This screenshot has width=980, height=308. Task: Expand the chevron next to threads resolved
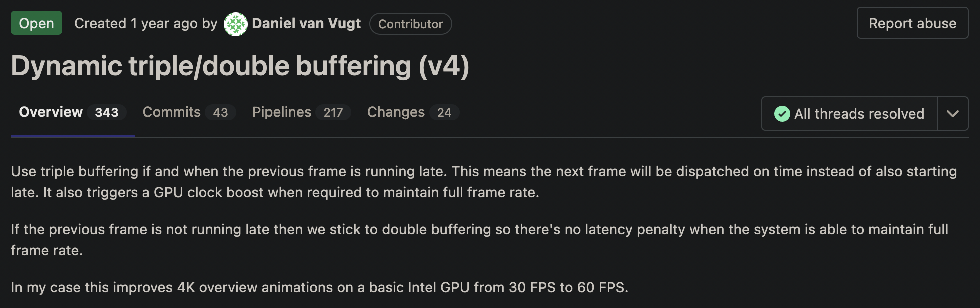click(952, 114)
